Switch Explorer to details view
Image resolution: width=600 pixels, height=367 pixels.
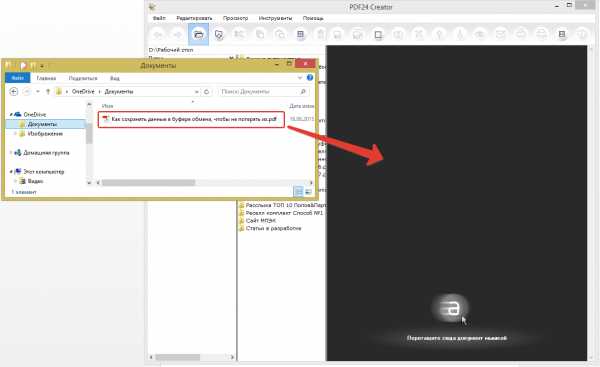point(298,191)
